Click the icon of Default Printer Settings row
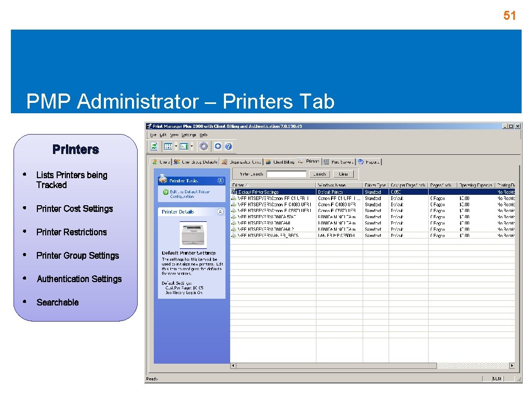Viewport: 532px width, 399px height. pyautogui.click(x=234, y=192)
